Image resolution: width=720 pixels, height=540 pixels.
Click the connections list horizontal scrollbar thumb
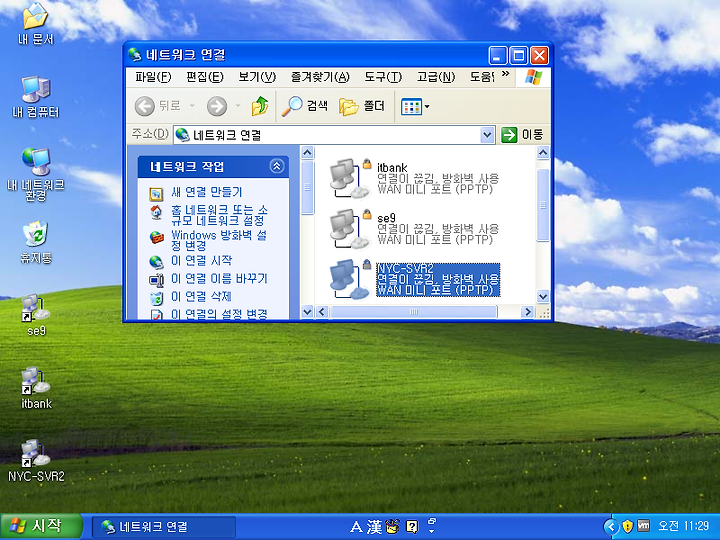click(414, 312)
